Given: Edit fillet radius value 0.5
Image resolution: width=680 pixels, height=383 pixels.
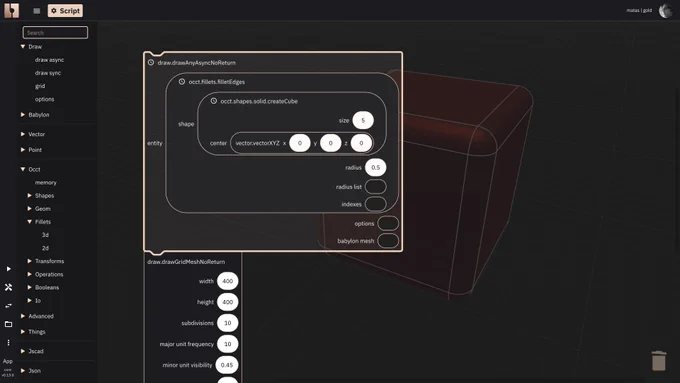Looking at the screenshot, I should tap(376, 167).
